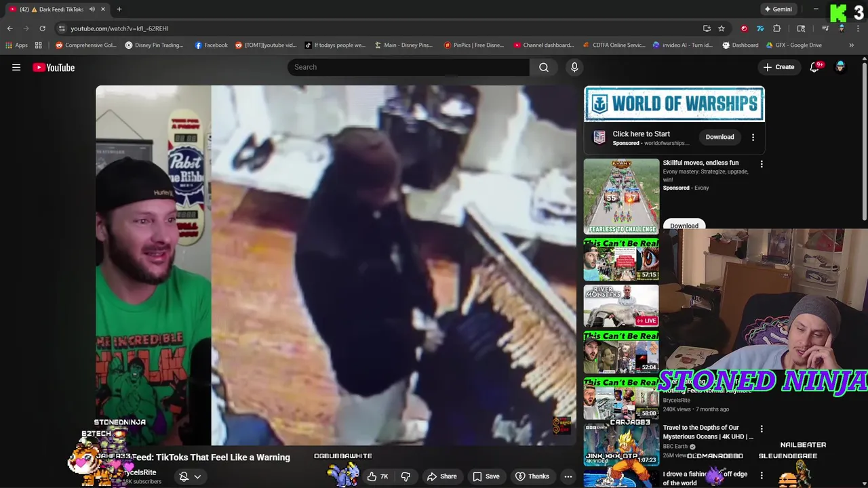The width and height of the screenshot is (868, 488).
Task: Bookmark this page with star icon
Action: coord(722,28)
